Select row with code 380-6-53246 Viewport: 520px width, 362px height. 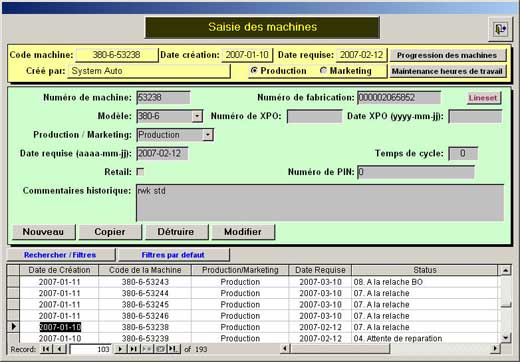pyautogui.click(x=253, y=316)
